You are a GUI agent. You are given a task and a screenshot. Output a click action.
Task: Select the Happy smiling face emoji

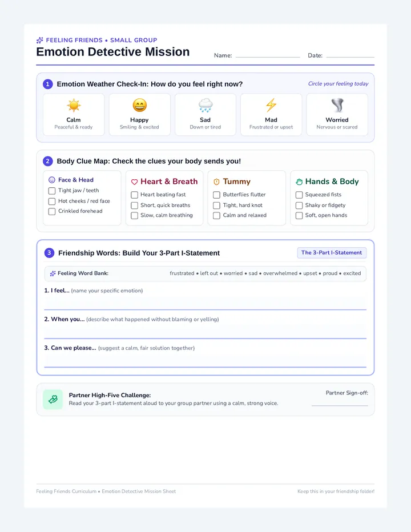[139, 106]
